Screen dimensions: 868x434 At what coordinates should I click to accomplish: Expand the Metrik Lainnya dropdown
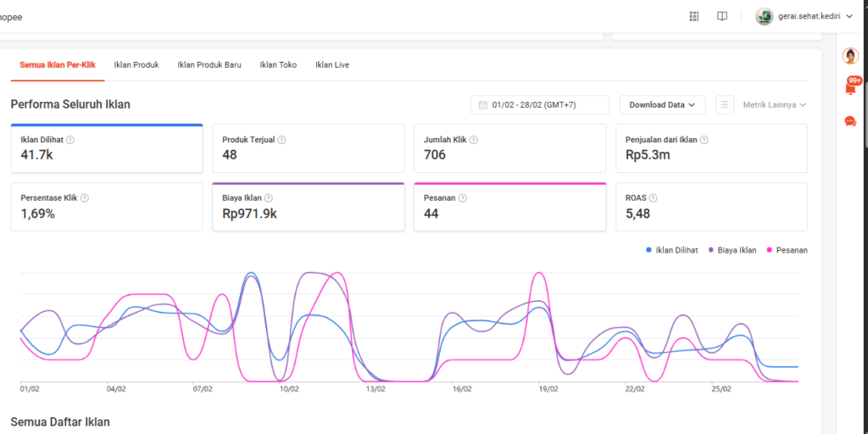point(774,105)
